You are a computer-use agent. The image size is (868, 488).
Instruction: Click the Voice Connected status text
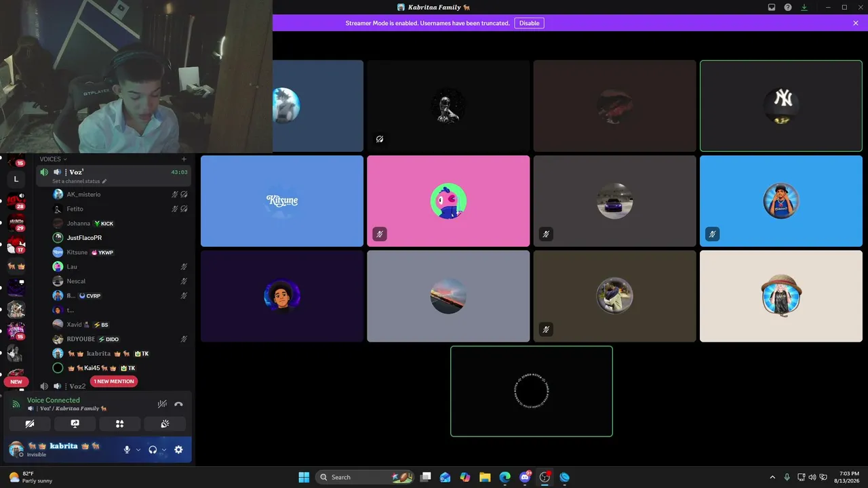(x=54, y=401)
